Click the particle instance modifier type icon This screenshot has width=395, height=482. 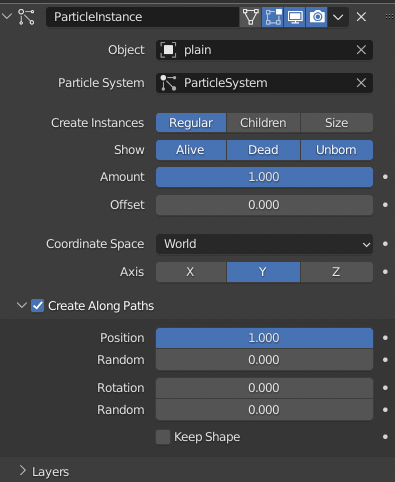click(x=26, y=17)
